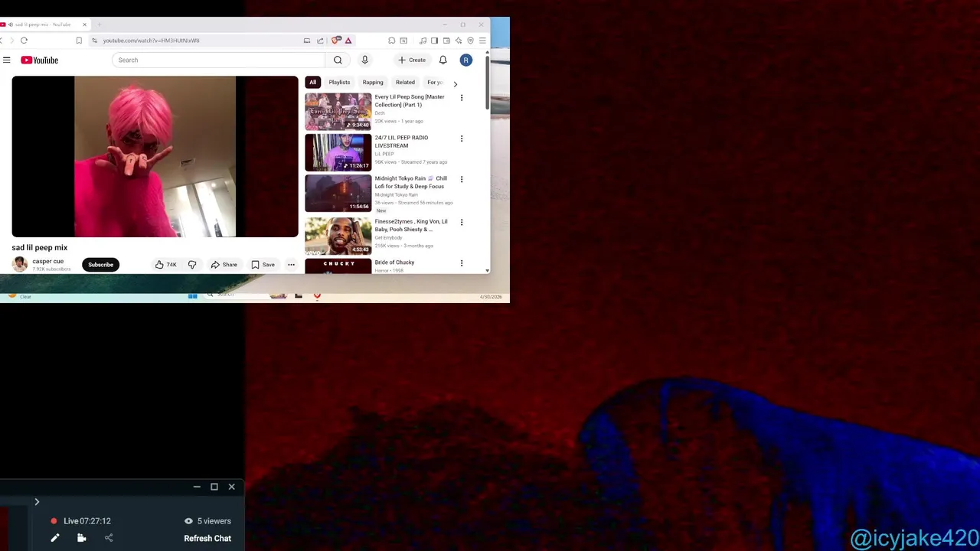Open Brave browser icon in taskbar

317,296
